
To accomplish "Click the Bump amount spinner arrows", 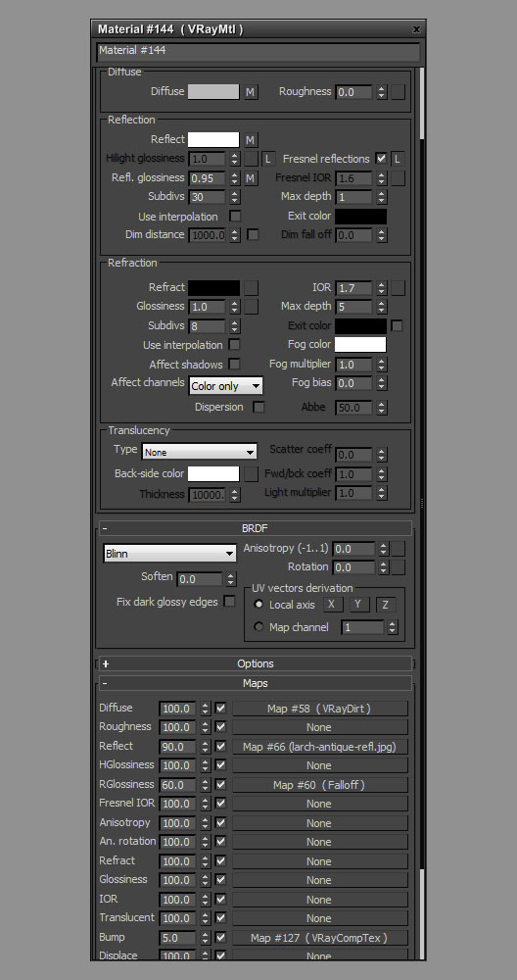I will [205, 938].
